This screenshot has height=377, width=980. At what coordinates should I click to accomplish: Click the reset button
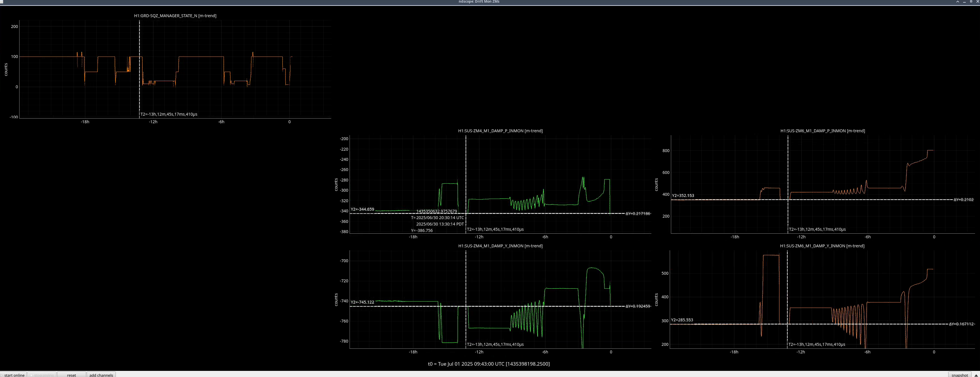point(72,375)
